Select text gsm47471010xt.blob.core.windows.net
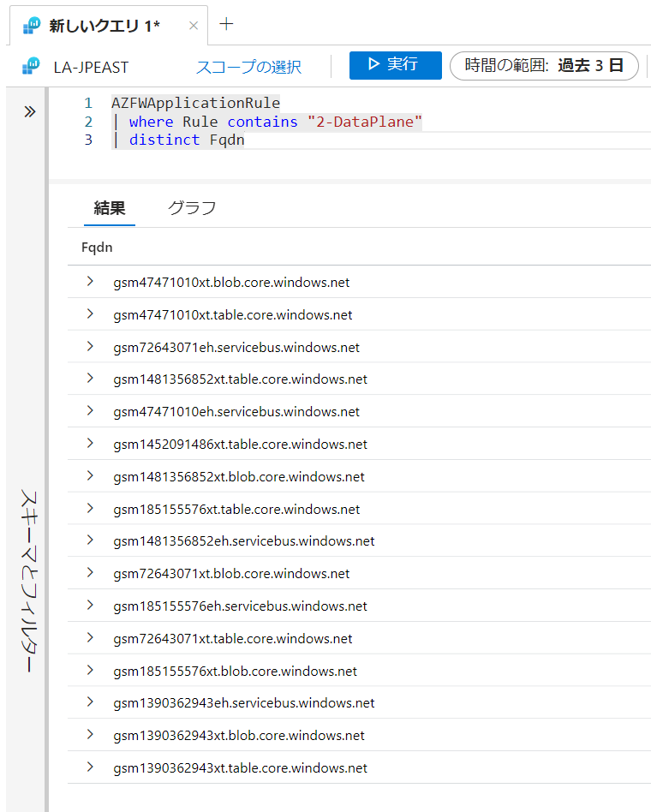The width and height of the screenshot is (651, 812). (x=231, y=283)
